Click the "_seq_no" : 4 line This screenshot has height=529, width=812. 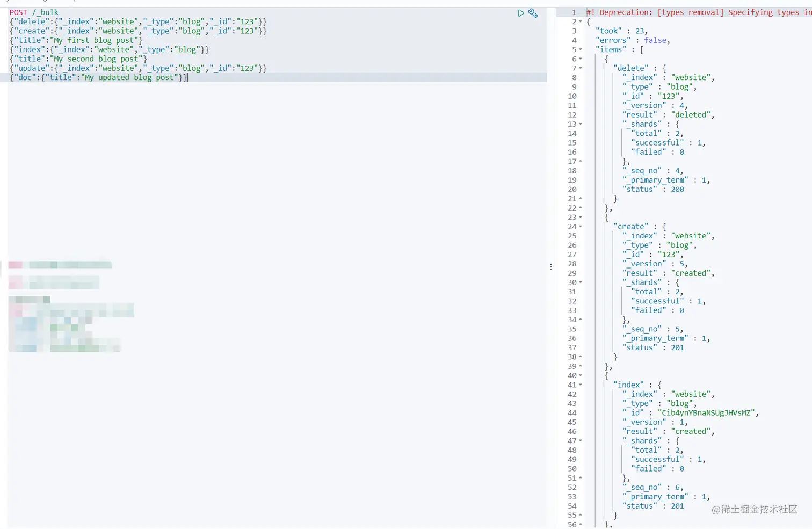tap(653, 171)
